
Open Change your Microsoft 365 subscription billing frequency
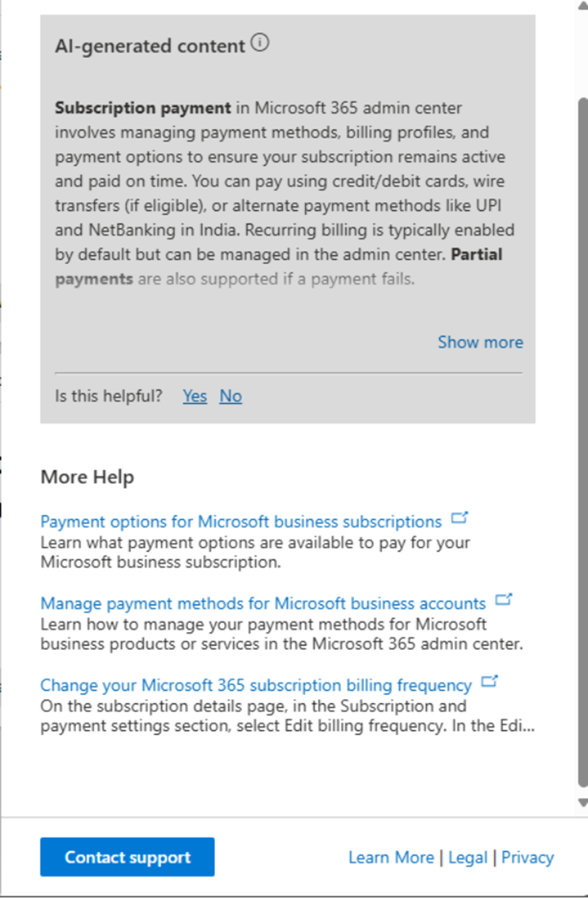tap(255, 685)
